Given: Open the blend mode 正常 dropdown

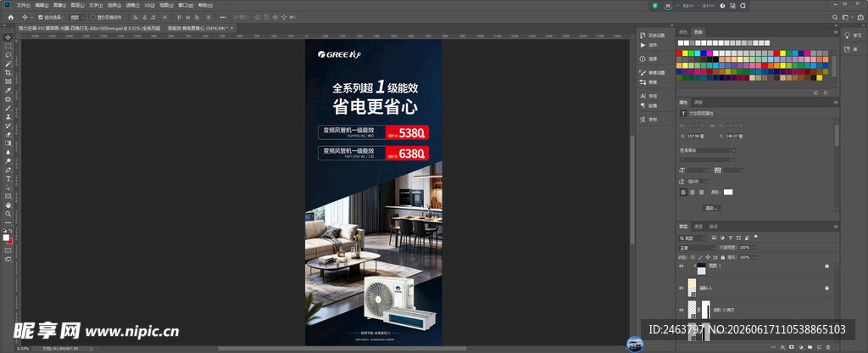Looking at the screenshot, I should pyautogui.click(x=697, y=248).
